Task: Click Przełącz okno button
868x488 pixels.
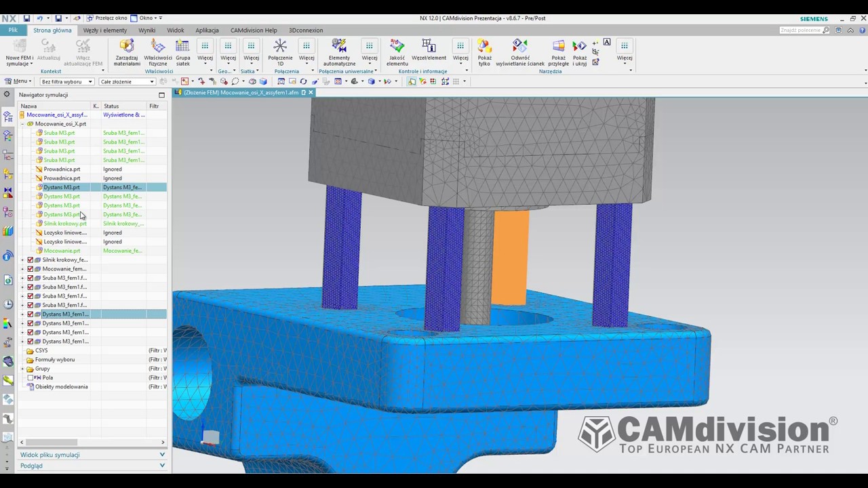Action: click(106, 18)
